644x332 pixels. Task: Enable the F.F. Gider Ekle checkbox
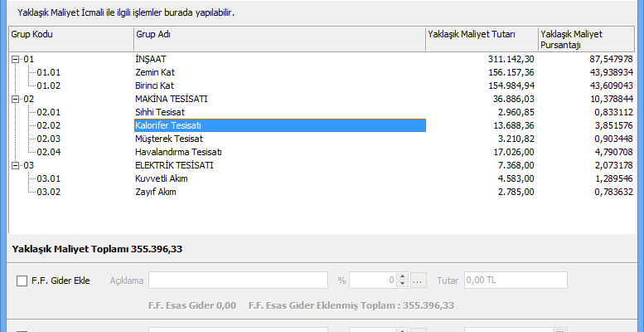22,281
